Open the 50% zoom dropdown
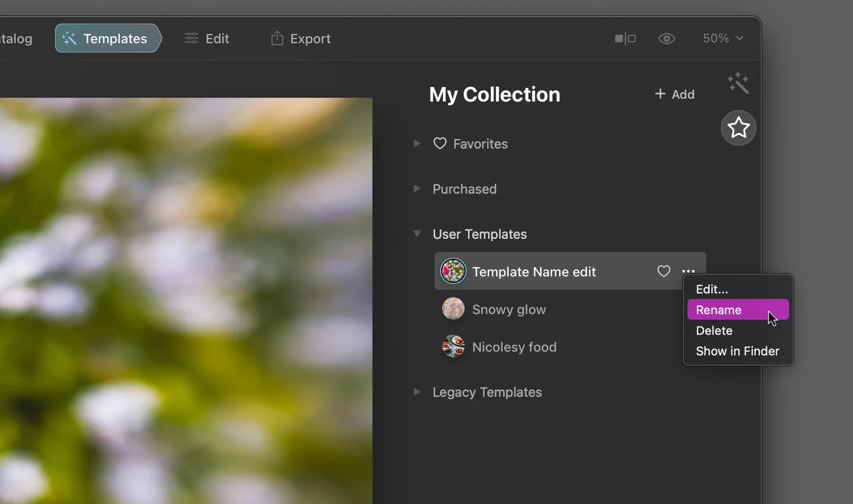Image resolution: width=853 pixels, height=504 pixels. 723,39
